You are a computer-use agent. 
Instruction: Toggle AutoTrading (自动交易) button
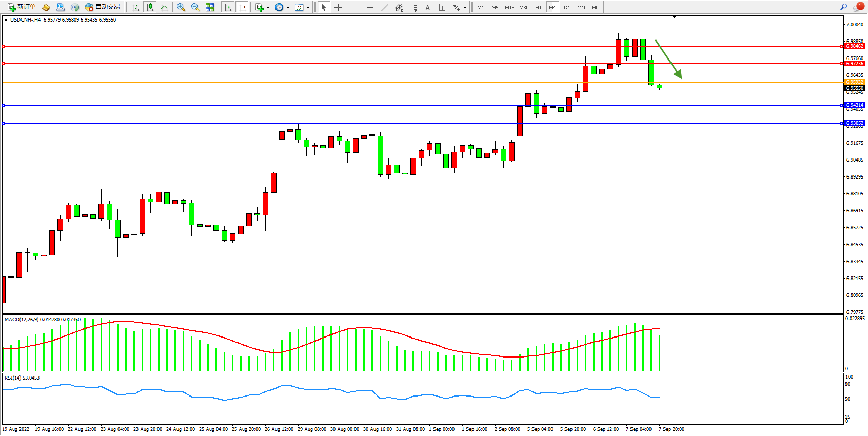pyautogui.click(x=103, y=7)
